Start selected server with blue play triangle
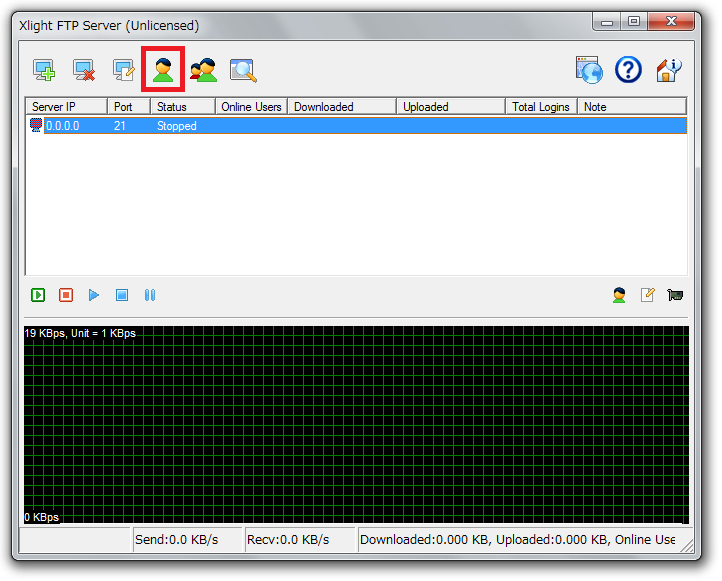The height and width of the screenshot is (581, 722). point(93,295)
